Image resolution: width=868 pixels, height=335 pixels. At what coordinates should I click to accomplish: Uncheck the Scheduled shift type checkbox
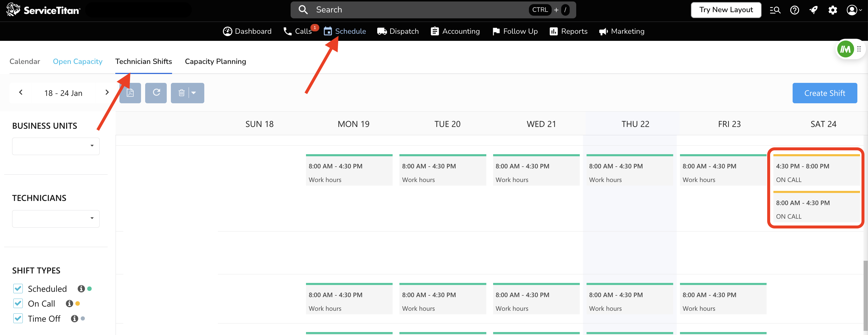coord(18,289)
